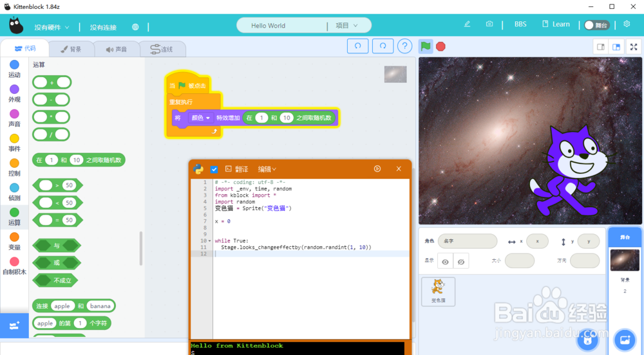Select the 事件 events category

pyautogui.click(x=14, y=143)
